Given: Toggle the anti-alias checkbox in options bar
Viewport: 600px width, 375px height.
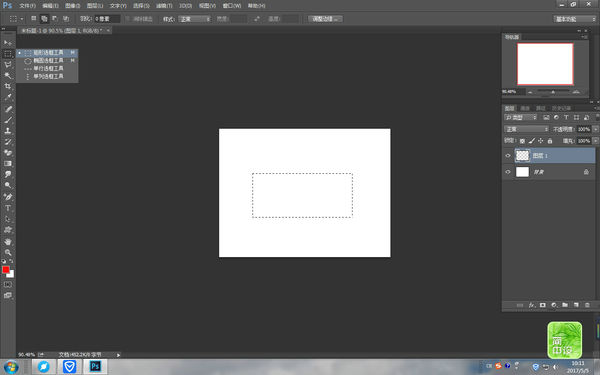Looking at the screenshot, I should (128, 19).
